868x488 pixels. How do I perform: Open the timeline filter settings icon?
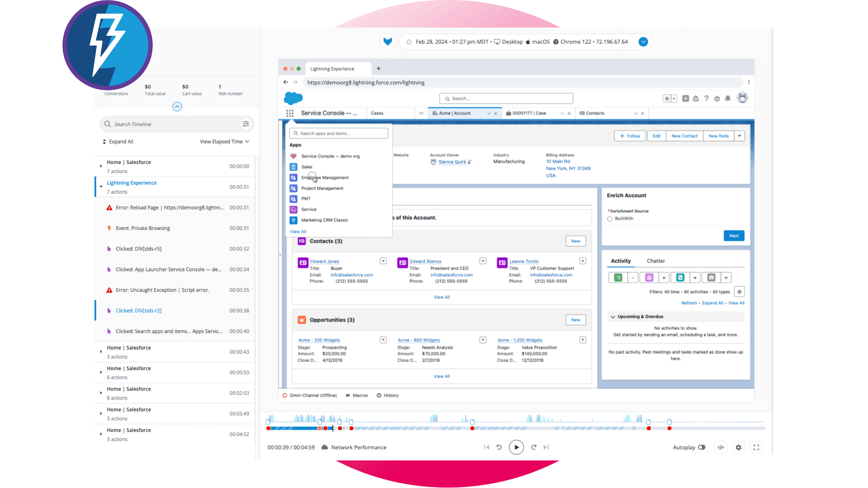(x=245, y=124)
